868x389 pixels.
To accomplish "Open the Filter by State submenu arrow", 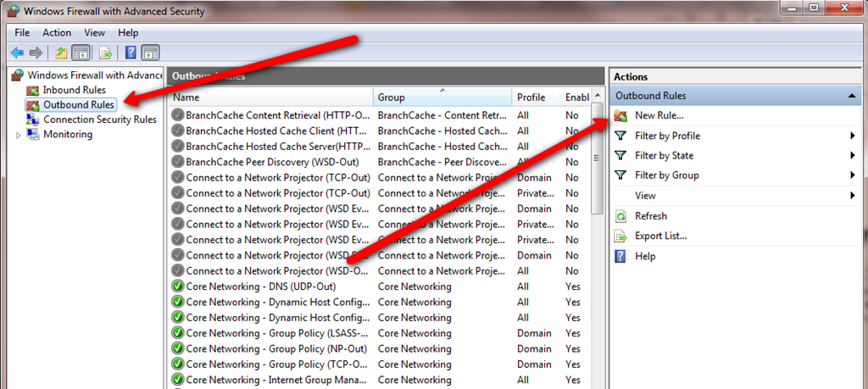I will tap(853, 156).
